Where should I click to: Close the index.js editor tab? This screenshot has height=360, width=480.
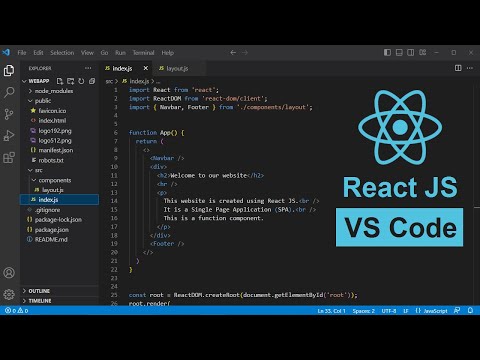[x=146, y=68]
